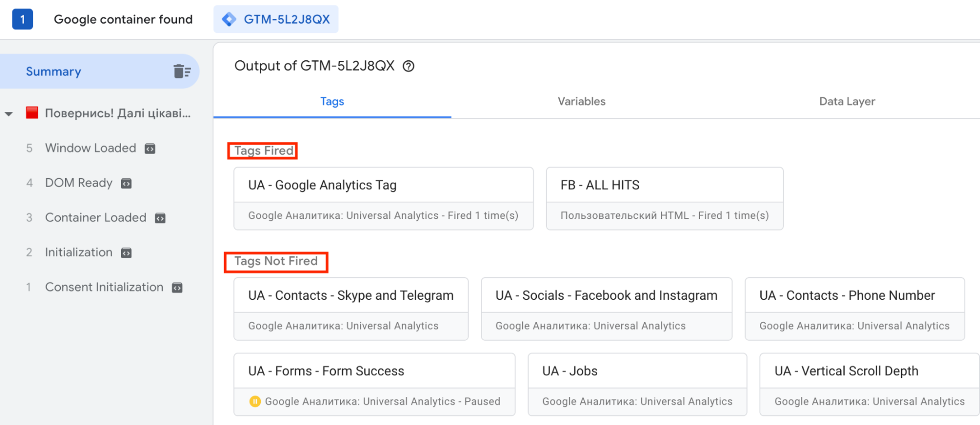The width and height of the screenshot is (980, 425).
Task: Open the Tags tab
Action: (332, 102)
